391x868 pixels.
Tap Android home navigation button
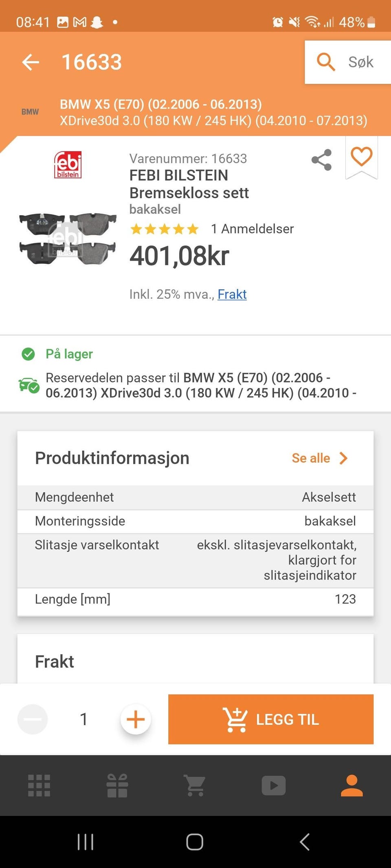pos(195,842)
